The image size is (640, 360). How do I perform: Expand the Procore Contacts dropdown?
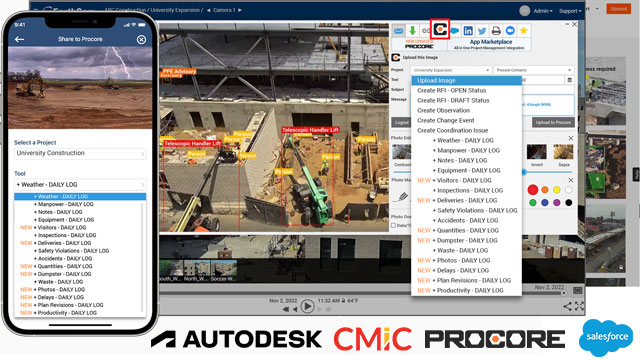[533, 70]
